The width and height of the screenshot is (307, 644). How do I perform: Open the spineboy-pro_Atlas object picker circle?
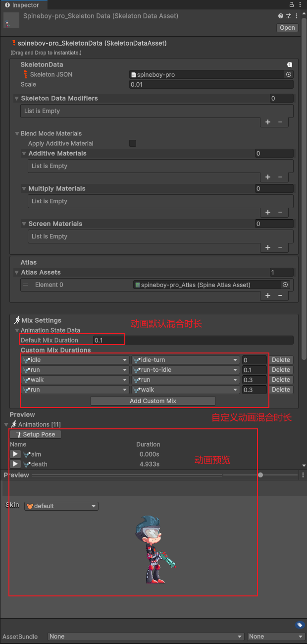285,285
